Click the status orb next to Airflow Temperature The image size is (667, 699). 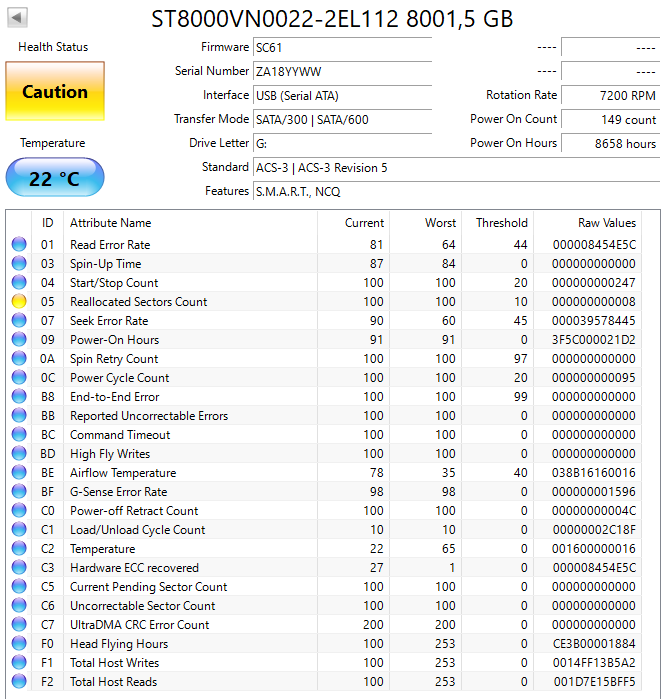19,473
